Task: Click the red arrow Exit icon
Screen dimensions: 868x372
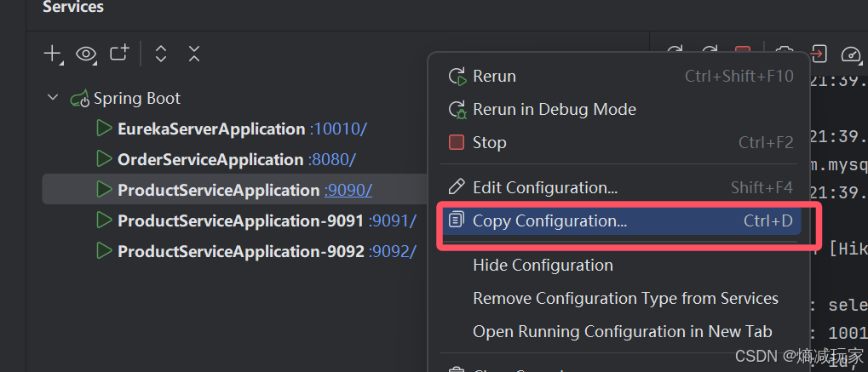Action: tap(819, 53)
